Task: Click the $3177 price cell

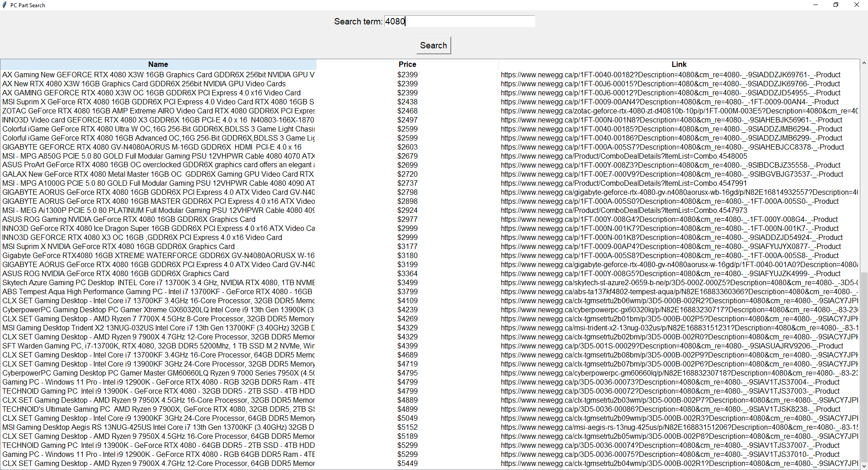Action: 407,246
